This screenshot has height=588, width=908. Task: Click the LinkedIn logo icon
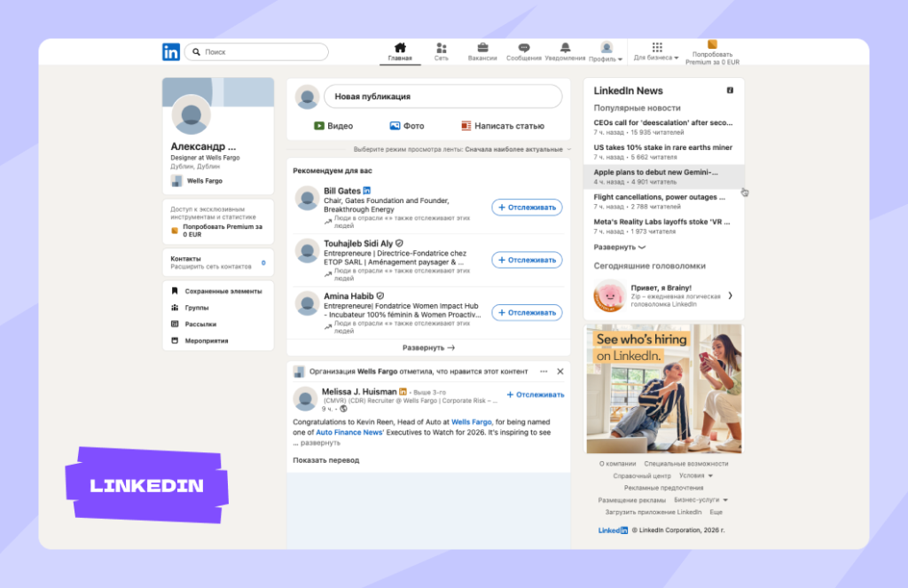pos(171,52)
